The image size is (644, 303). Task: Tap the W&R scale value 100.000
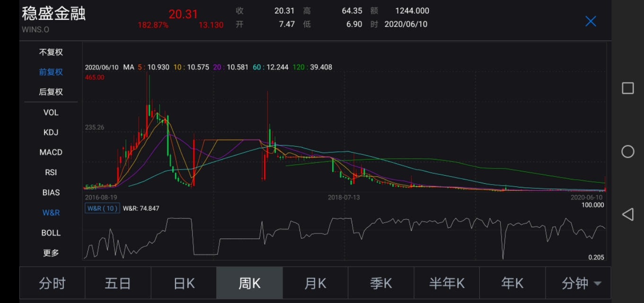pyautogui.click(x=592, y=205)
